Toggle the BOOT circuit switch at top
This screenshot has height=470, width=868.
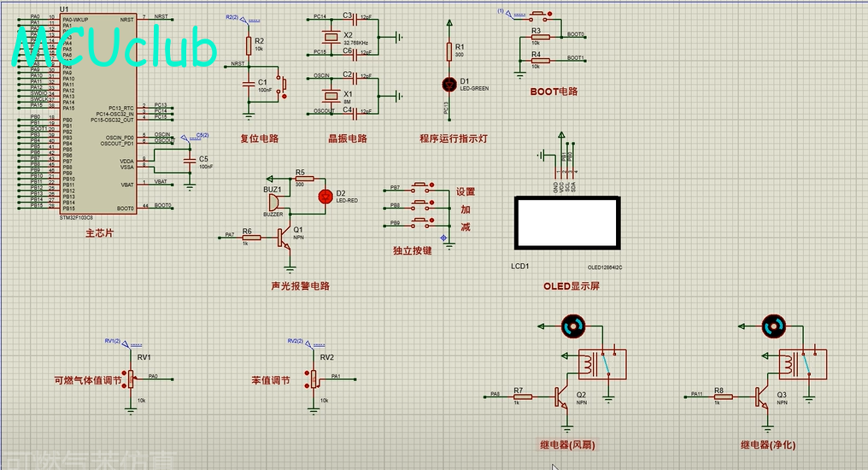(x=540, y=15)
